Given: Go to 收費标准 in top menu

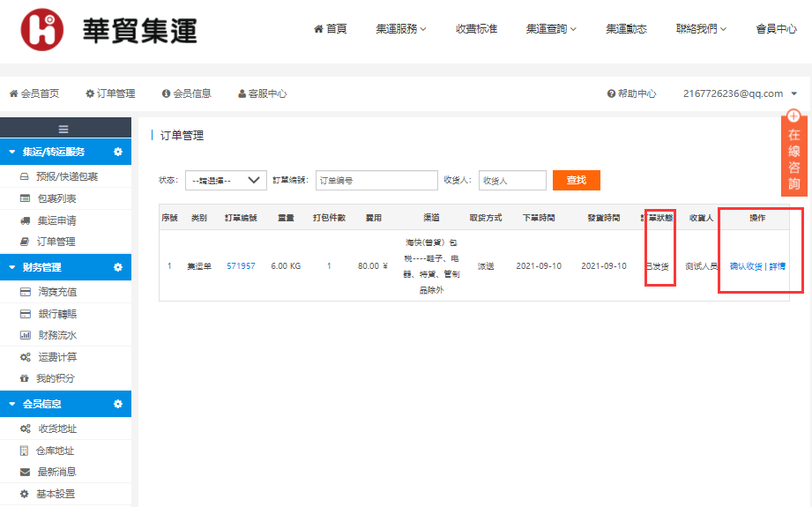Looking at the screenshot, I should [x=476, y=28].
